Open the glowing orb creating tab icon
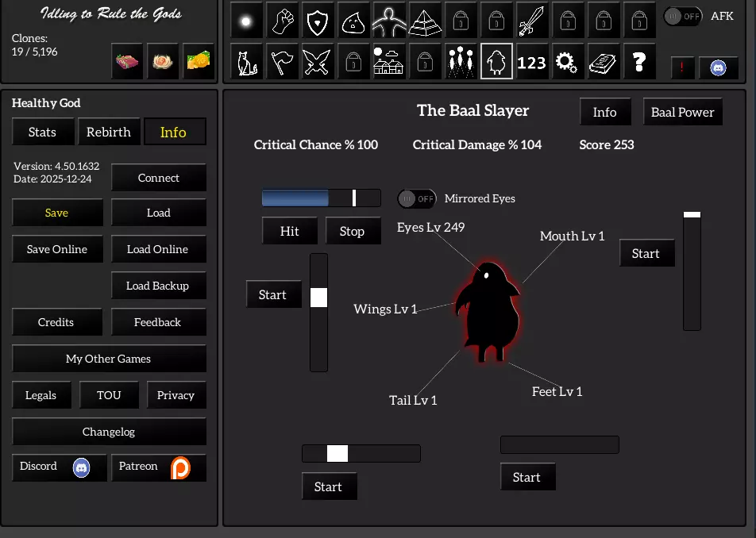The image size is (756, 538). [x=246, y=21]
